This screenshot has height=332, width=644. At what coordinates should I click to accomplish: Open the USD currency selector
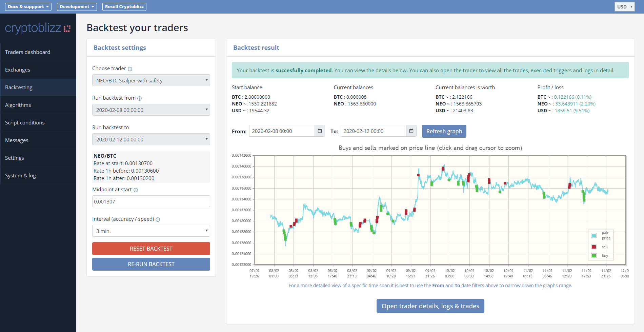[x=624, y=7]
